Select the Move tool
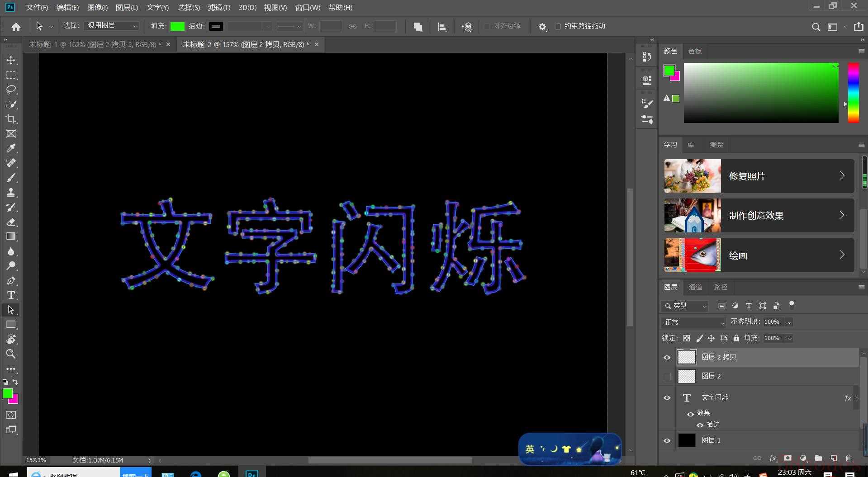Image resolution: width=868 pixels, height=477 pixels. (11, 60)
